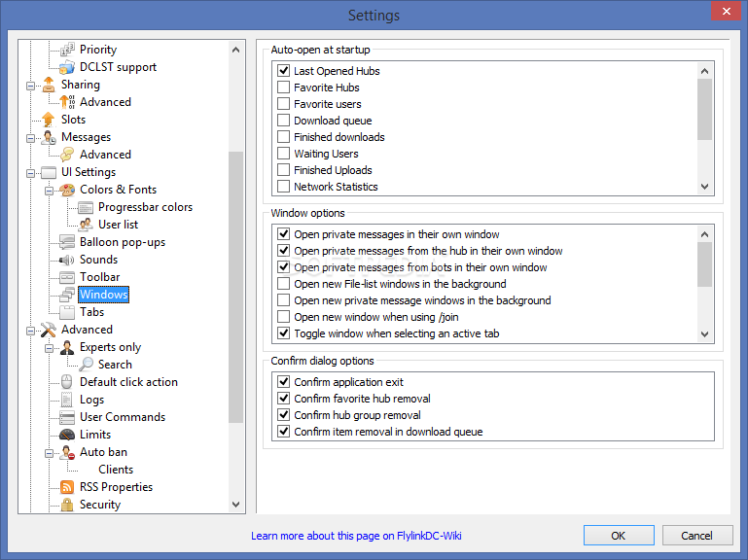Screen dimensions: 748x560
Task: Click the Window options scrollbar thumb
Action: pyautogui.click(x=704, y=264)
